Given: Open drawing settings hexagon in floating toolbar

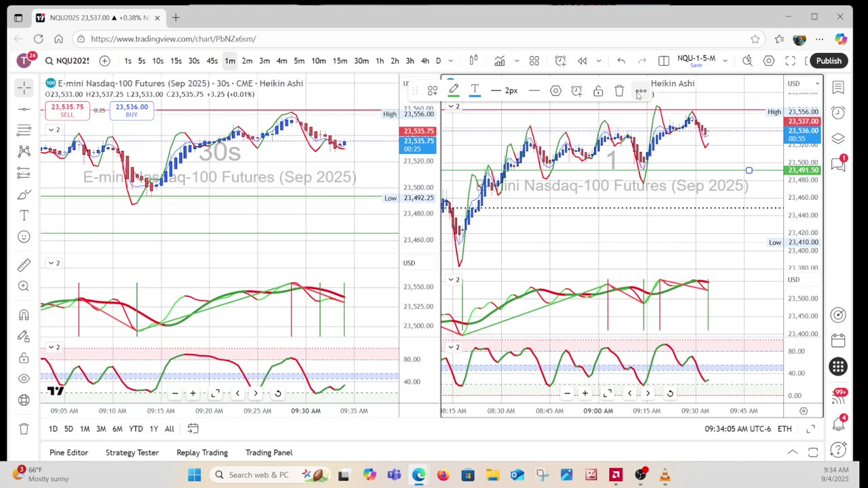Looking at the screenshot, I should tap(555, 90).
